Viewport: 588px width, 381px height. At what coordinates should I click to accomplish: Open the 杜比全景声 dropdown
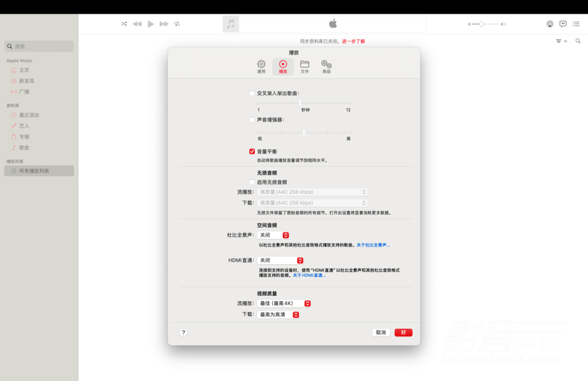274,235
